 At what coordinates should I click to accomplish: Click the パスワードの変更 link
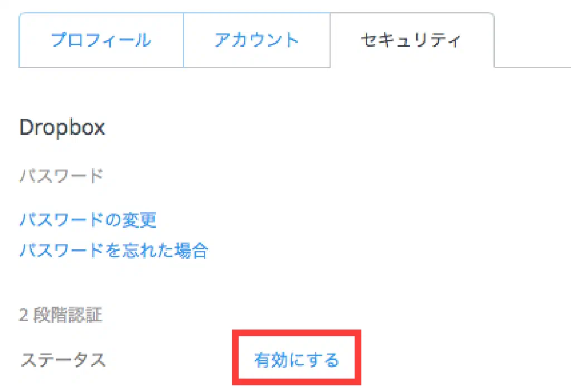(88, 220)
